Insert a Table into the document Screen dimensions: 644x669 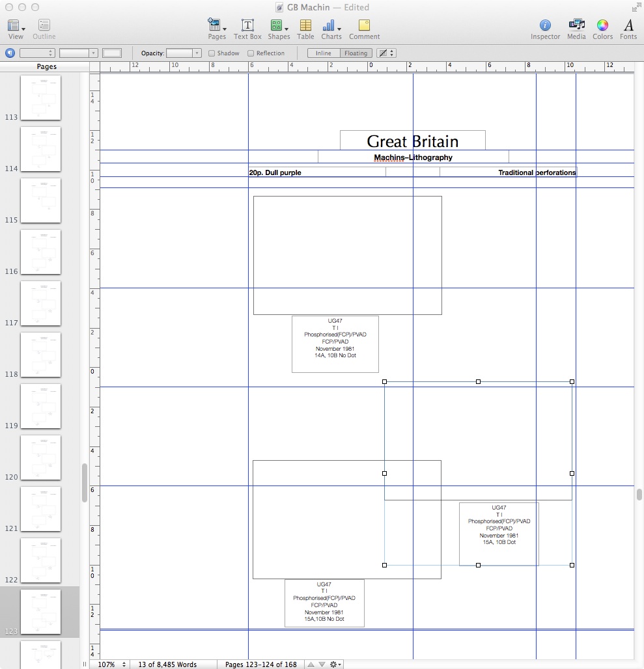pyautogui.click(x=305, y=25)
